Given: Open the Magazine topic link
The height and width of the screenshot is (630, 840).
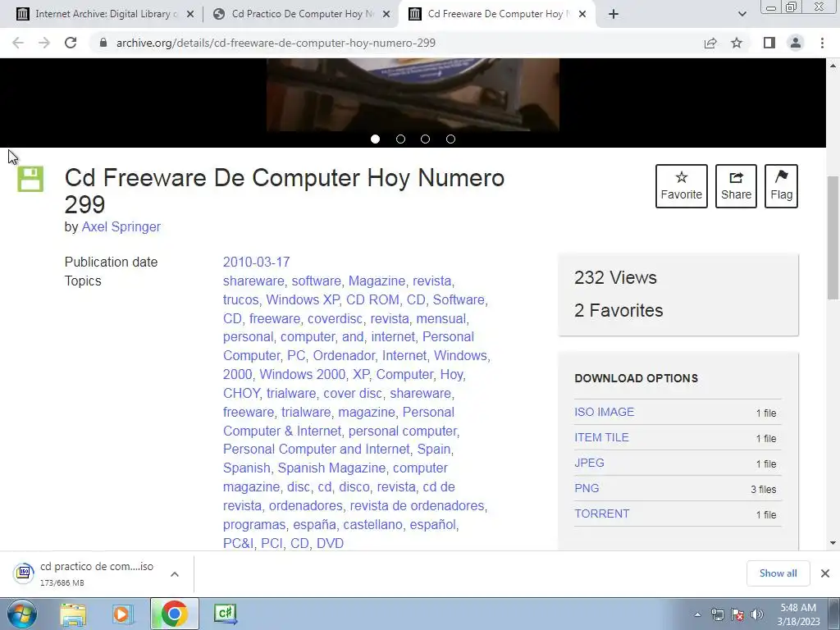Looking at the screenshot, I should point(377,281).
